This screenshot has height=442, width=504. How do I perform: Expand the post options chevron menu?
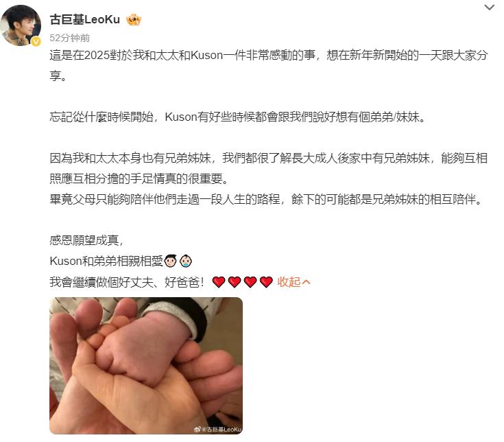pyautogui.click(x=489, y=8)
